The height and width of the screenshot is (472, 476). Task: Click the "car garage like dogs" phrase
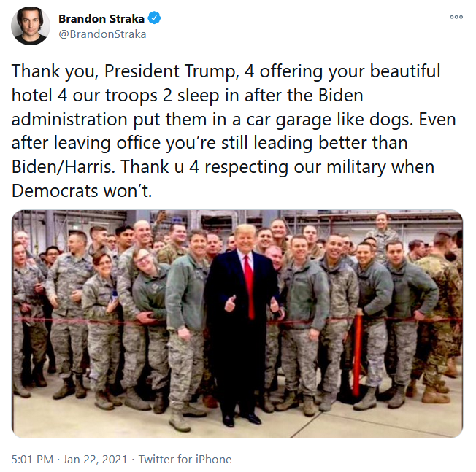coord(330,120)
